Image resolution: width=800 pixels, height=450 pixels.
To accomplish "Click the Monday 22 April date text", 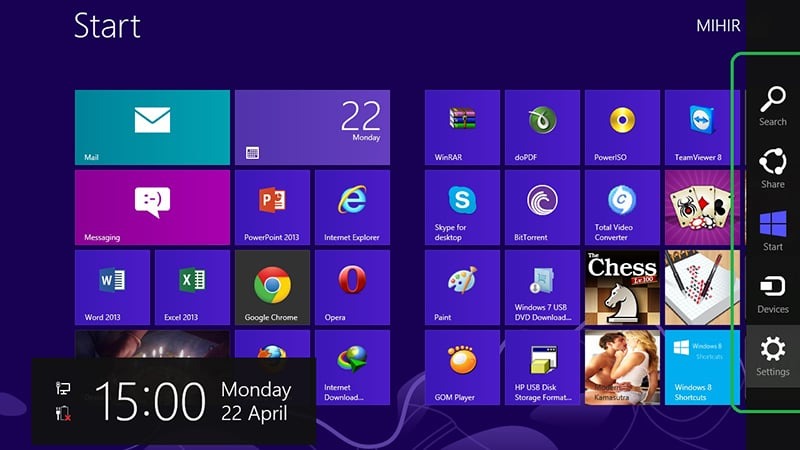I will [x=256, y=402].
